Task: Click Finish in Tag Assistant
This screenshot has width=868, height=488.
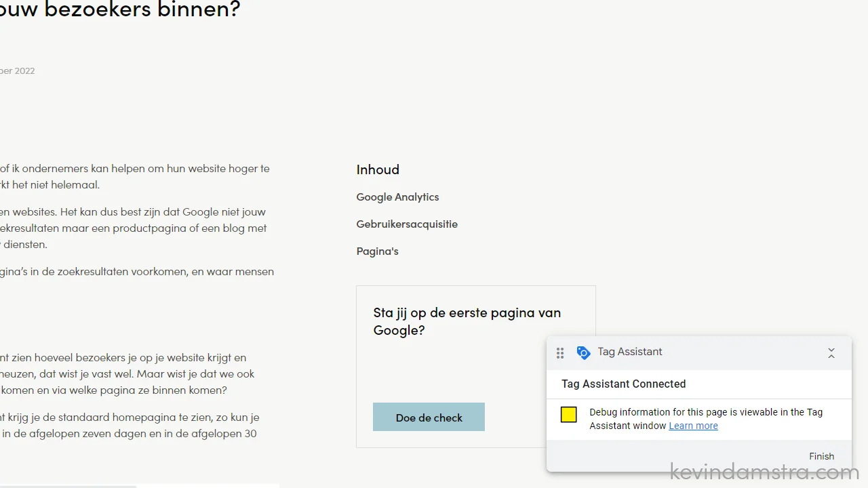Action: (821, 456)
